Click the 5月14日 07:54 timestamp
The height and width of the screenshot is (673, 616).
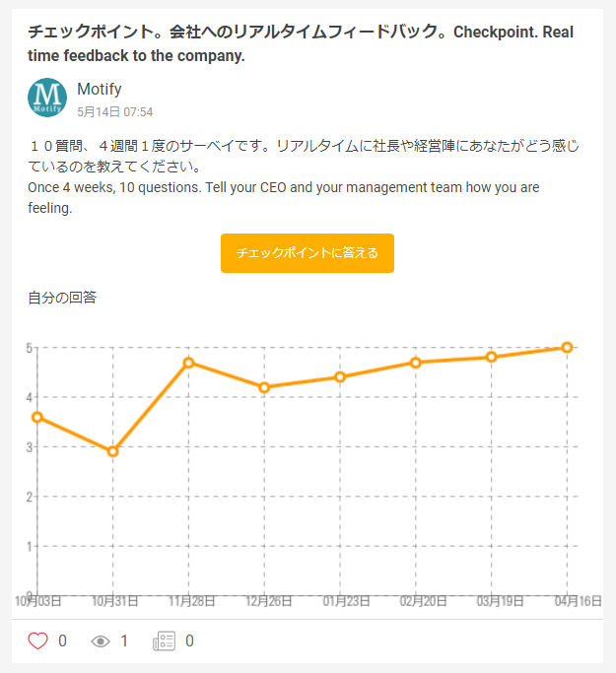coord(115,112)
